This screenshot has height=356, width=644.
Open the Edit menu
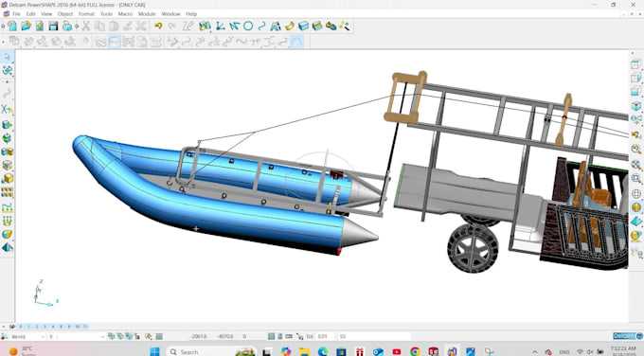(x=31, y=14)
